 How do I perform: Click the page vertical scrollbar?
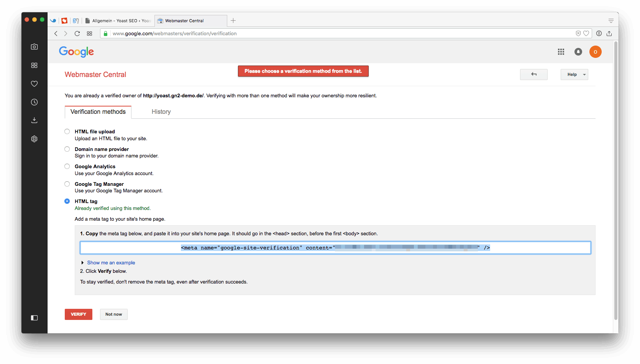click(616, 180)
